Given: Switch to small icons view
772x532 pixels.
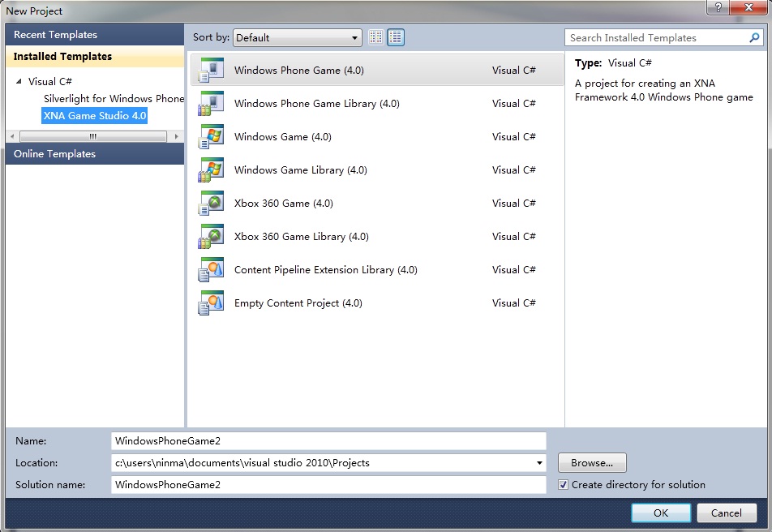Looking at the screenshot, I should (376, 37).
